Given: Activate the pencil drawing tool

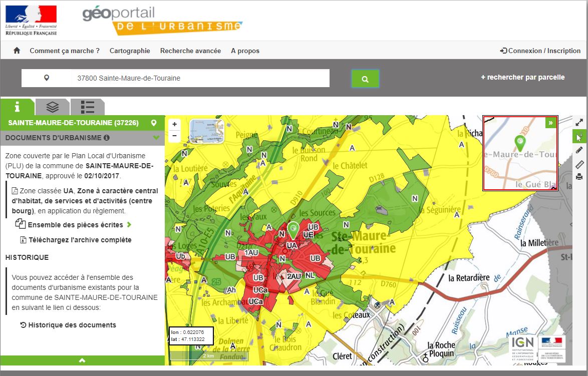Looking at the screenshot, I should (579, 150).
